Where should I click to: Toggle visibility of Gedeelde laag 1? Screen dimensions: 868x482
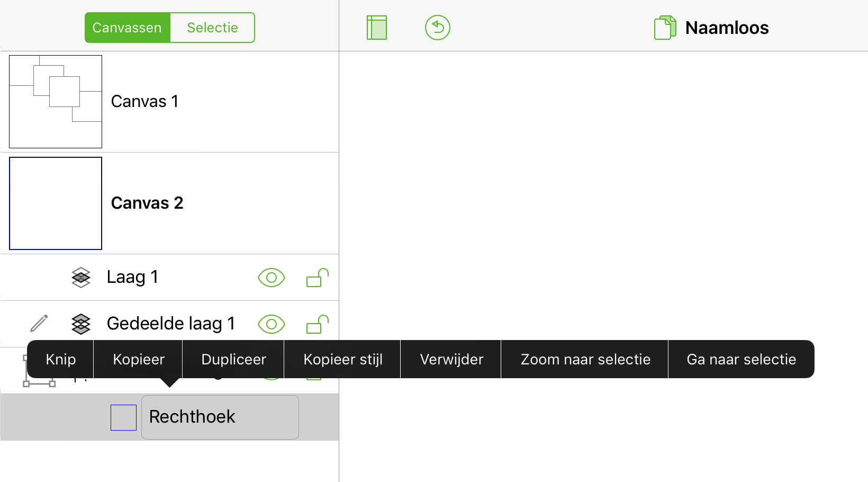(272, 324)
